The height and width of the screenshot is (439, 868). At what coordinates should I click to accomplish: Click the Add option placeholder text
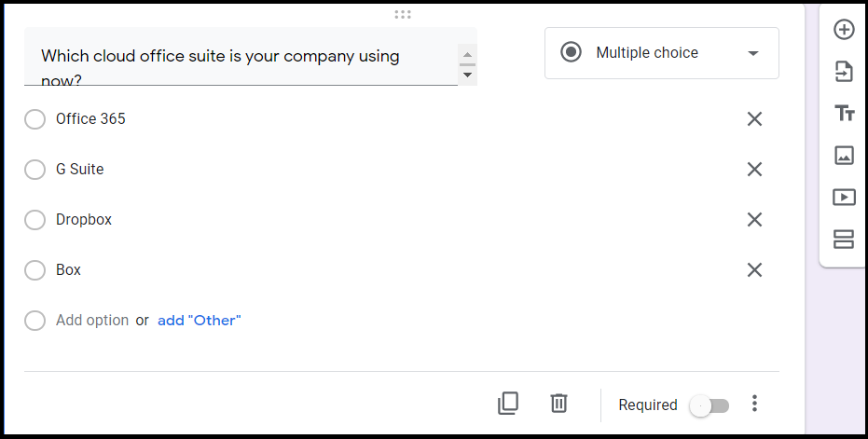click(92, 321)
